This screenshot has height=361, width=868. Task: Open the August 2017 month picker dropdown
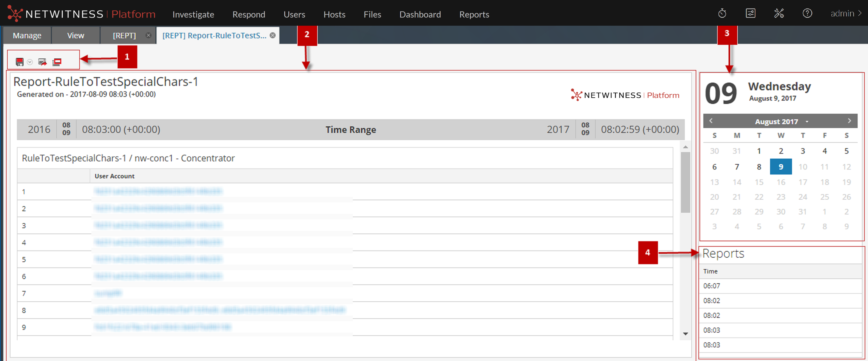[x=807, y=121]
